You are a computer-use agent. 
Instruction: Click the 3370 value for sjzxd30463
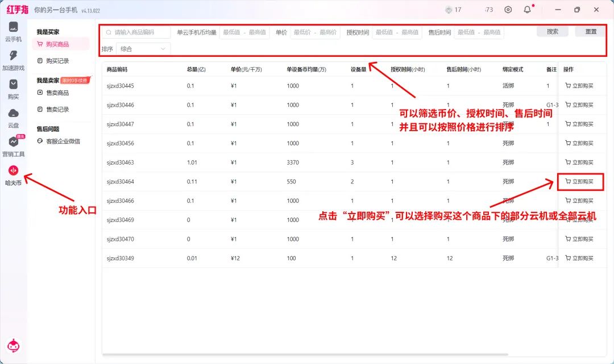coord(293,162)
